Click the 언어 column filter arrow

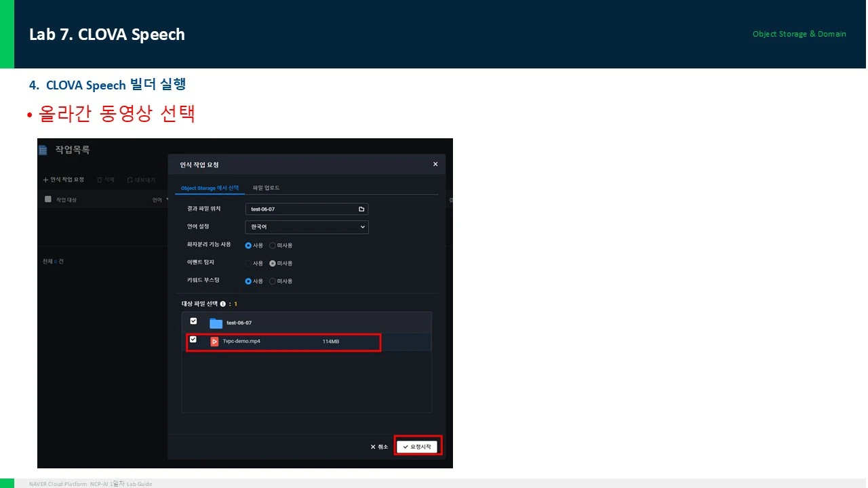(x=167, y=199)
